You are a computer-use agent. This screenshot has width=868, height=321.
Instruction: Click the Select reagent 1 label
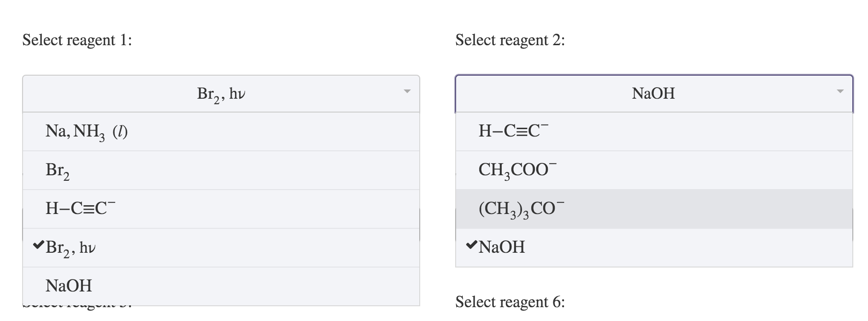(77, 41)
